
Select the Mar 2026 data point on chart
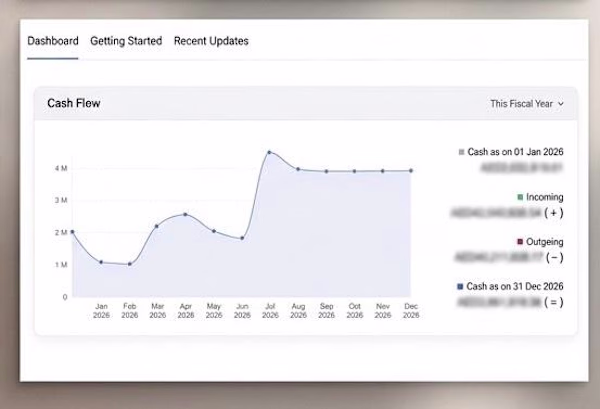tap(157, 226)
